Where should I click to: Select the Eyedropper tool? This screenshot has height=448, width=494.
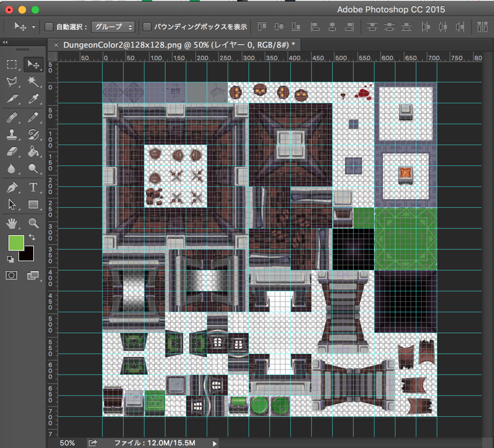[33, 99]
